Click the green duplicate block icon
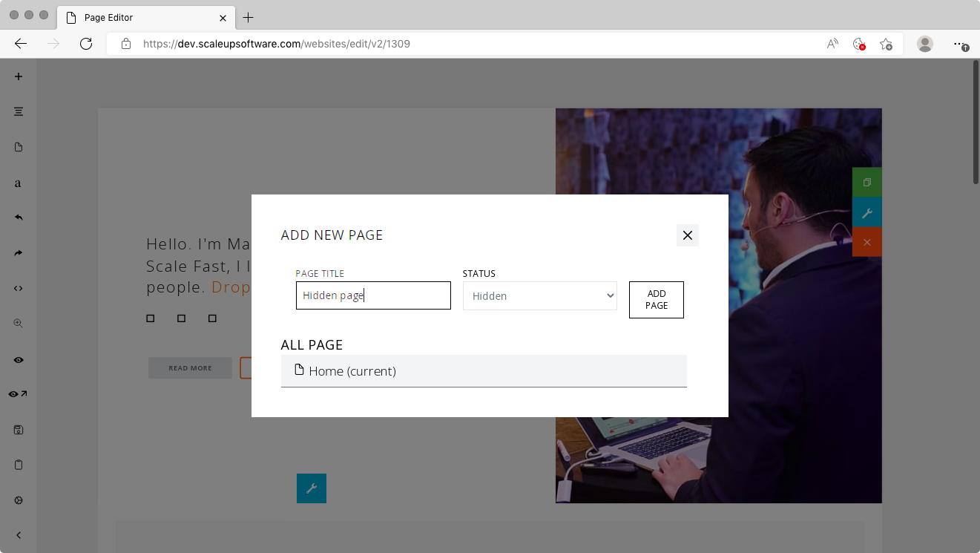Viewport: 980px width, 553px height. pos(867,183)
